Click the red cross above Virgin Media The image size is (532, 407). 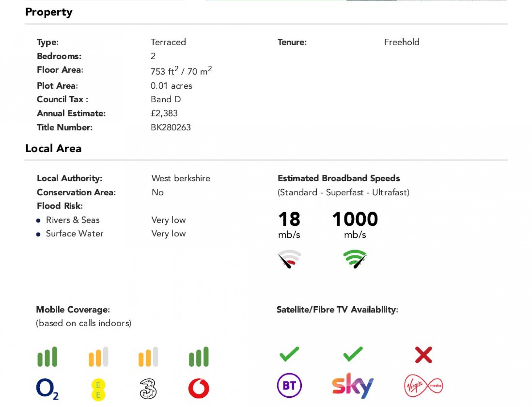(x=423, y=355)
